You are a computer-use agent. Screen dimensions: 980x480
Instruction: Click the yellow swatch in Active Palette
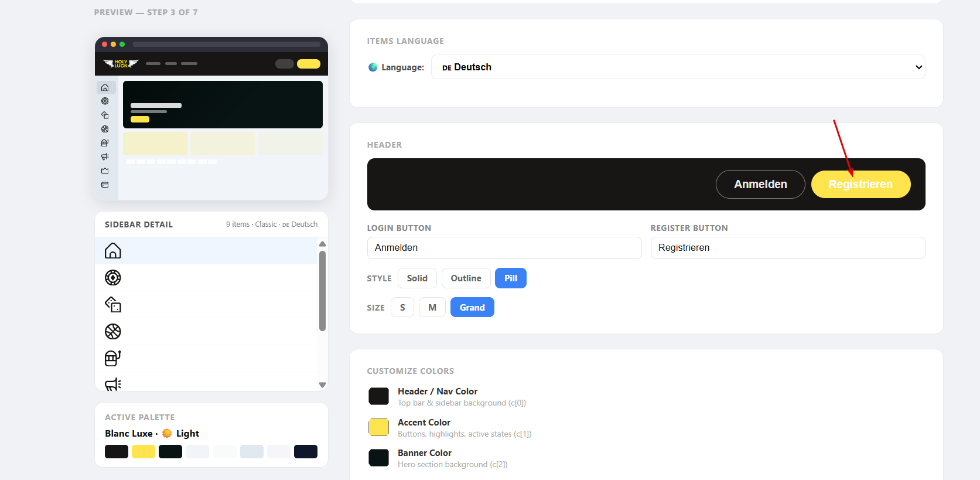(144, 451)
